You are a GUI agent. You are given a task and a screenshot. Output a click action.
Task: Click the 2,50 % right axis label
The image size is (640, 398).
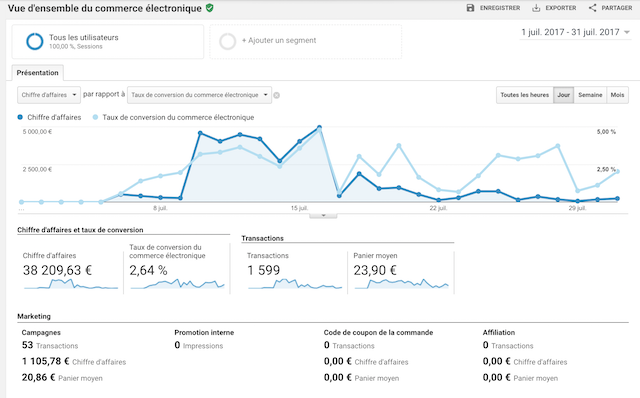[606, 169]
